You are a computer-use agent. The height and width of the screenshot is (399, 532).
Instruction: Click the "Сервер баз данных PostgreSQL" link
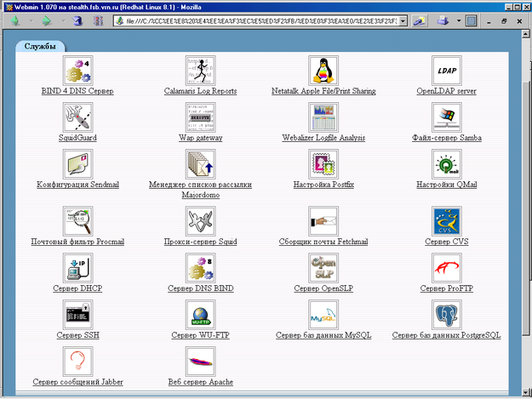pos(447,335)
